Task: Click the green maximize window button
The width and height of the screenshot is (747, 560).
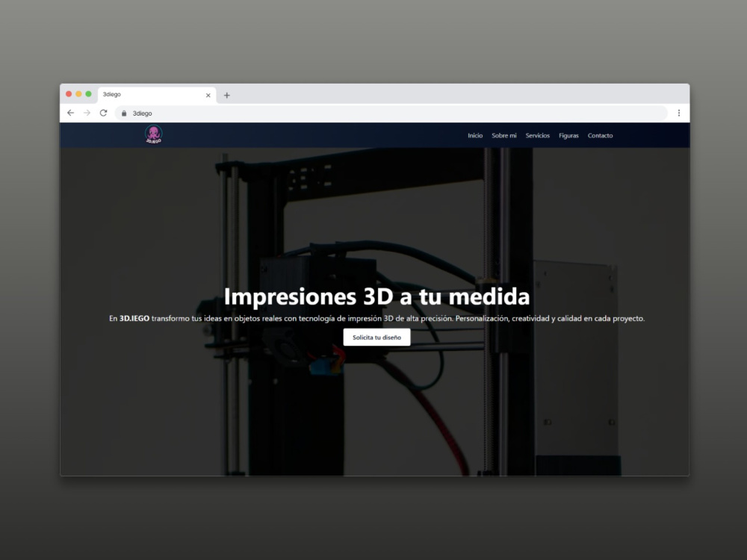Action: pyautogui.click(x=88, y=94)
